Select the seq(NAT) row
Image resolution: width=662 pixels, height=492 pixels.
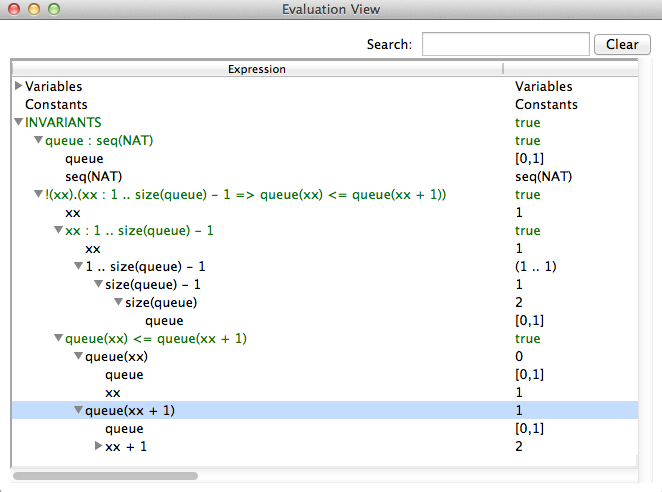coord(95,177)
